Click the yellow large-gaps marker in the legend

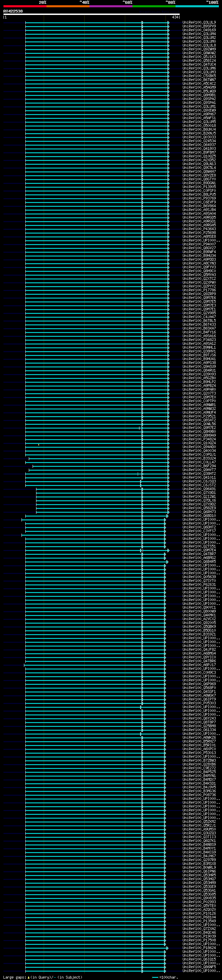coord(28,977)
